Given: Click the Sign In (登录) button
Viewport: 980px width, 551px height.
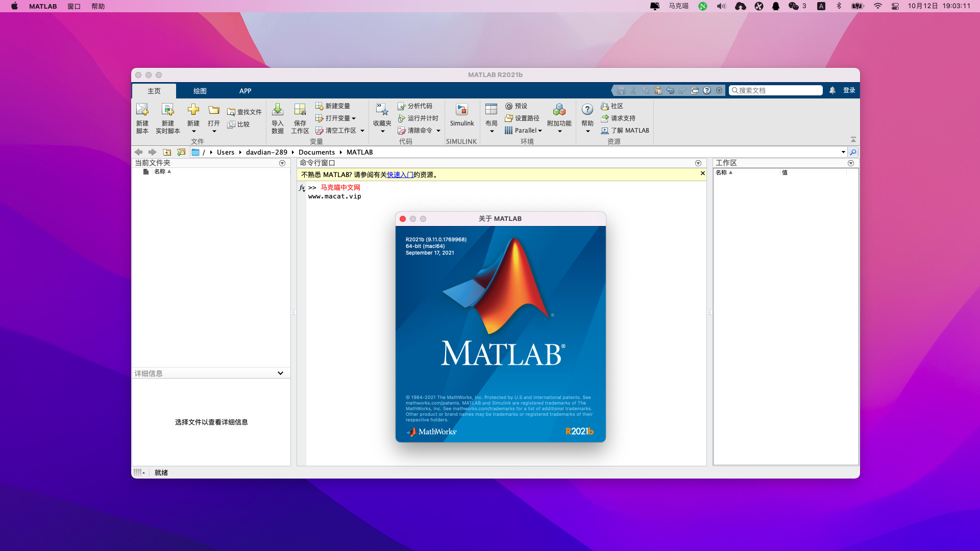Looking at the screenshot, I should (849, 90).
